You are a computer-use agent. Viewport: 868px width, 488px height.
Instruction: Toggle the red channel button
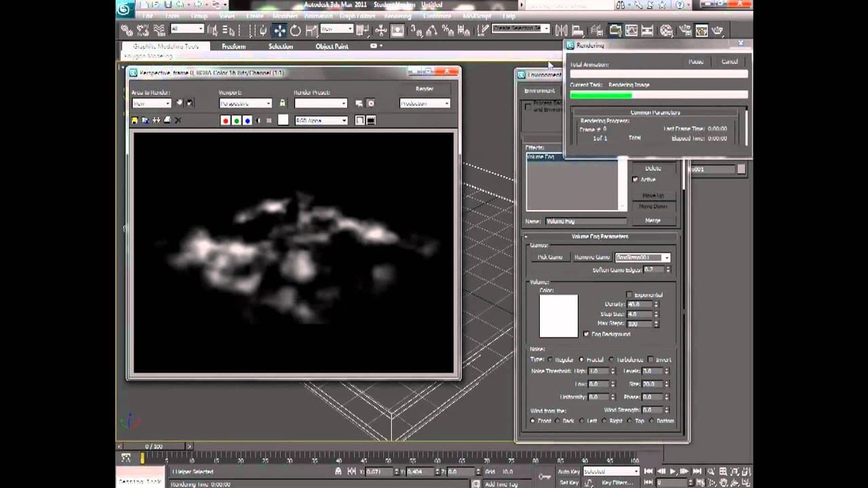coord(226,121)
